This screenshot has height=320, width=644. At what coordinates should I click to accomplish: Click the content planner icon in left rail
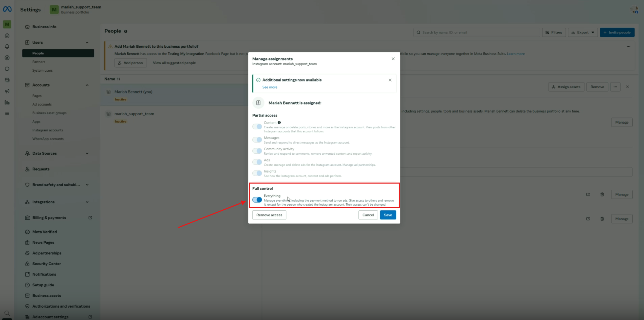click(x=7, y=80)
